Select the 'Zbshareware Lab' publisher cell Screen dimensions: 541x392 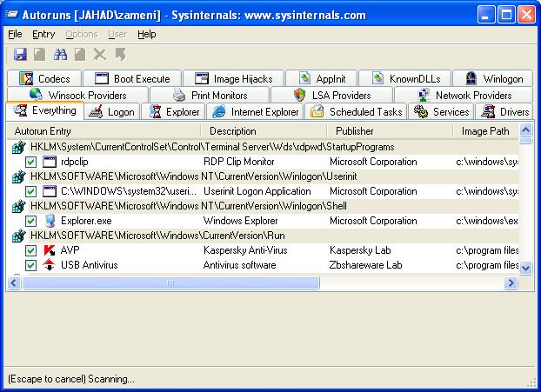click(365, 265)
